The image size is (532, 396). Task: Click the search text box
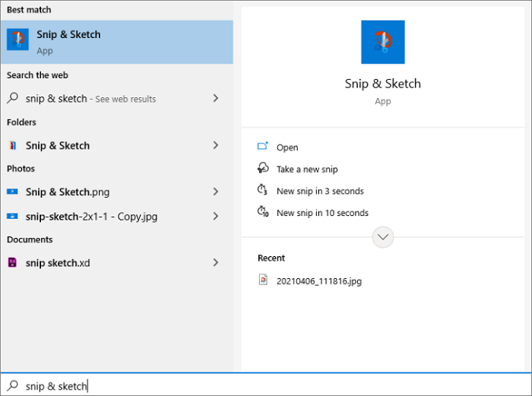point(266,385)
